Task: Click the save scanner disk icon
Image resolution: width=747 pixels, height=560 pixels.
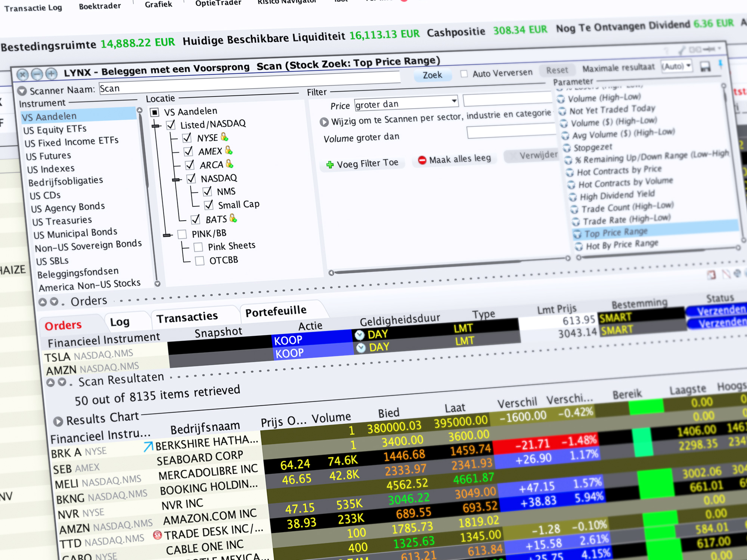Action: pos(705,66)
